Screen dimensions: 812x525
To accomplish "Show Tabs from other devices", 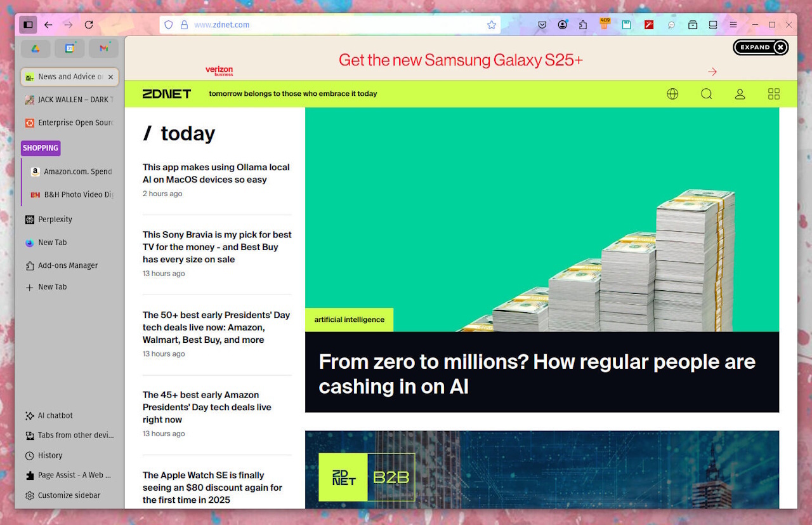I will (x=70, y=435).
